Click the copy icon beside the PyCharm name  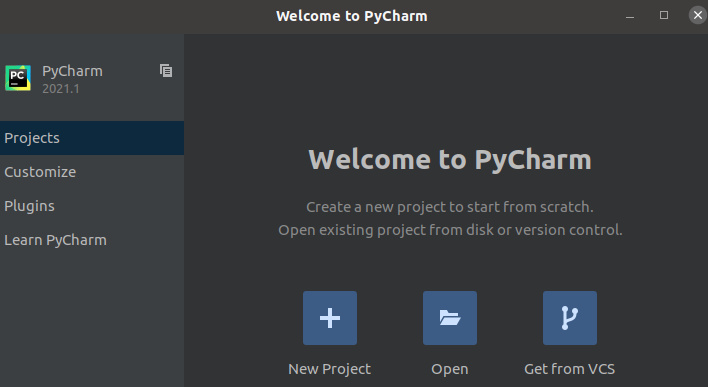(166, 70)
